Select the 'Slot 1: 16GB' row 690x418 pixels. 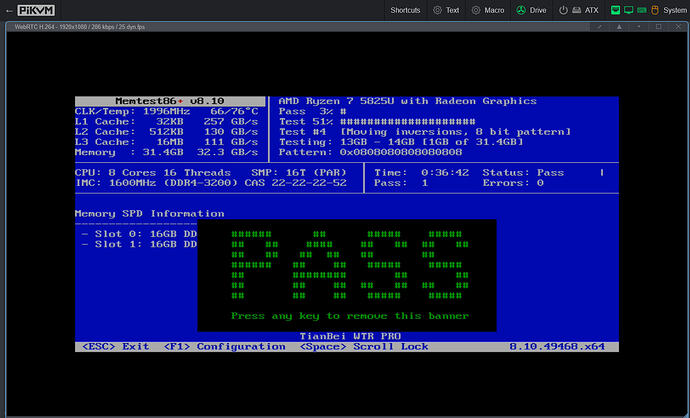(139, 244)
